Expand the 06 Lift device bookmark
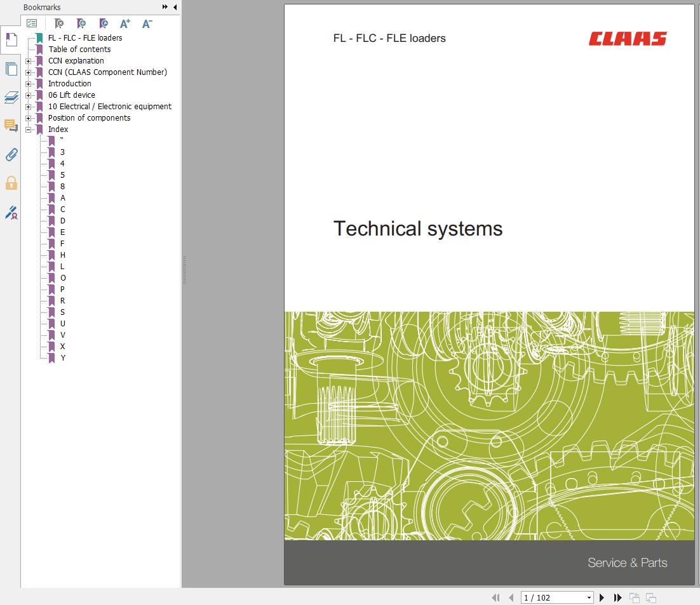This screenshot has height=605, width=700. tap(28, 95)
